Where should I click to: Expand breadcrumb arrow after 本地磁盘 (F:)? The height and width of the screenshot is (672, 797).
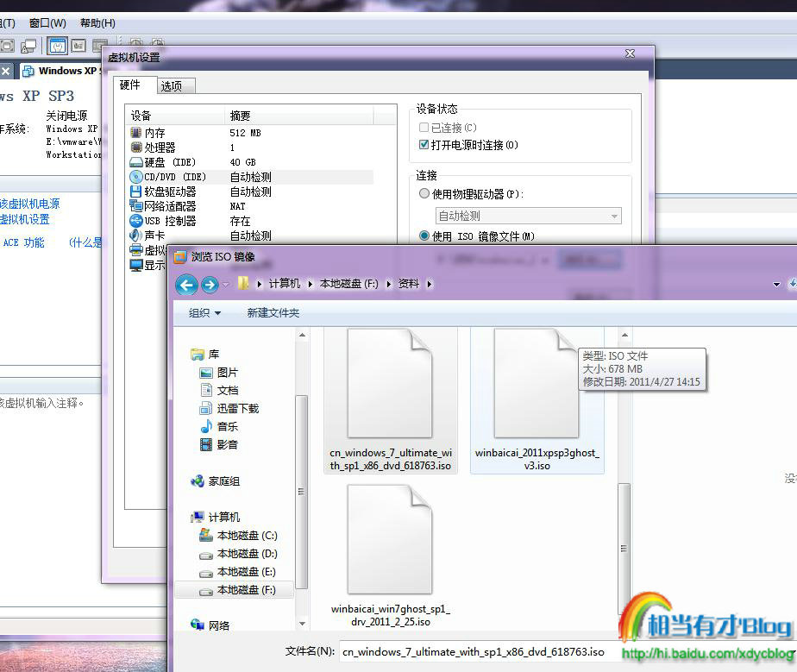point(389,284)
